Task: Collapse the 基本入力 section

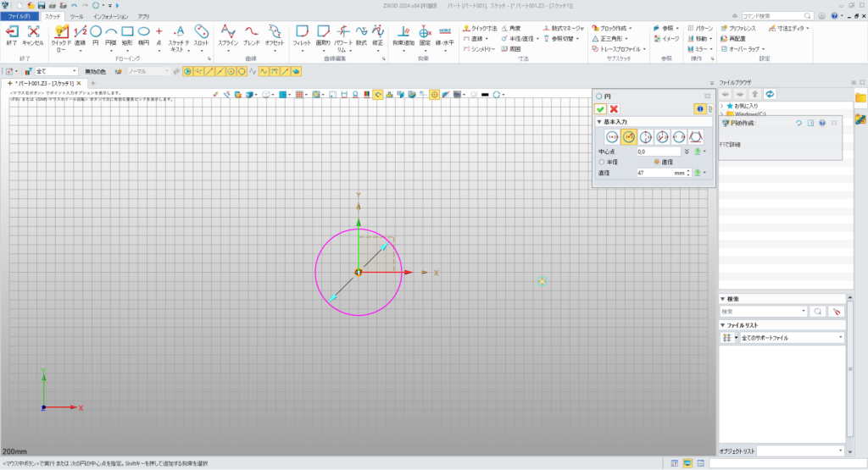Action: pyautogui.click(x=600, y=122)
